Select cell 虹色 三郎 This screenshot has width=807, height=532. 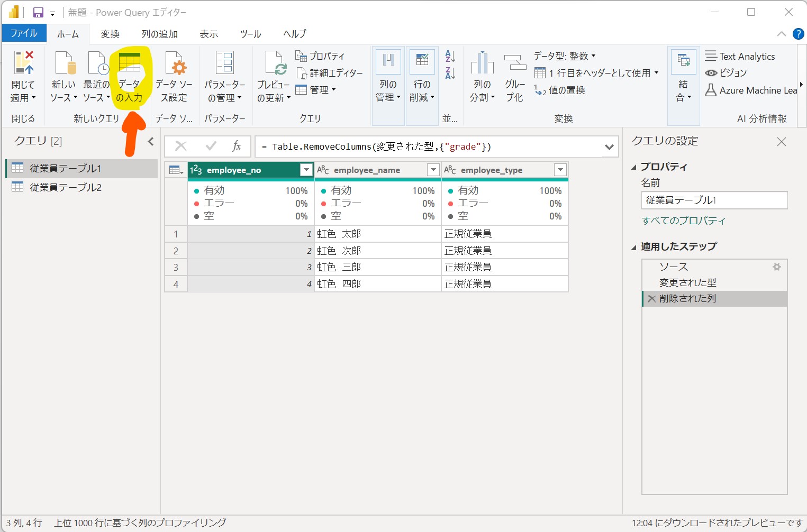tap(378, 267)
